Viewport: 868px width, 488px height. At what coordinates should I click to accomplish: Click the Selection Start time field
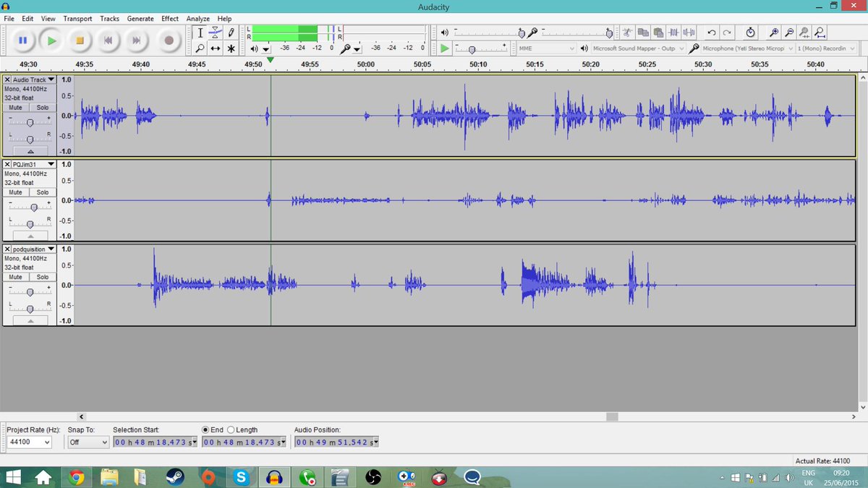tap(156, 442)
